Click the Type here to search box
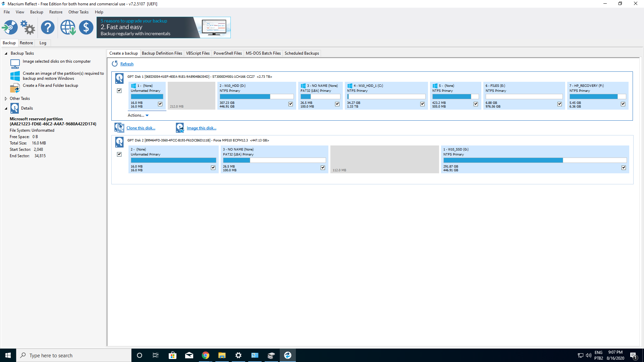644x362 pixels. (x=74, y=355)
